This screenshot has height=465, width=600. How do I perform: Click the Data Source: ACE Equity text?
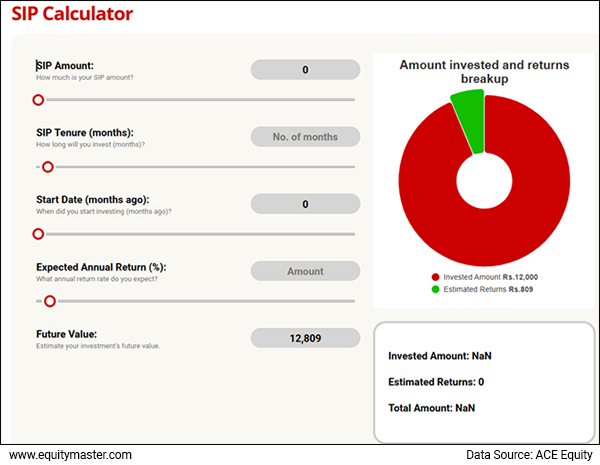(x=528, y=454)
